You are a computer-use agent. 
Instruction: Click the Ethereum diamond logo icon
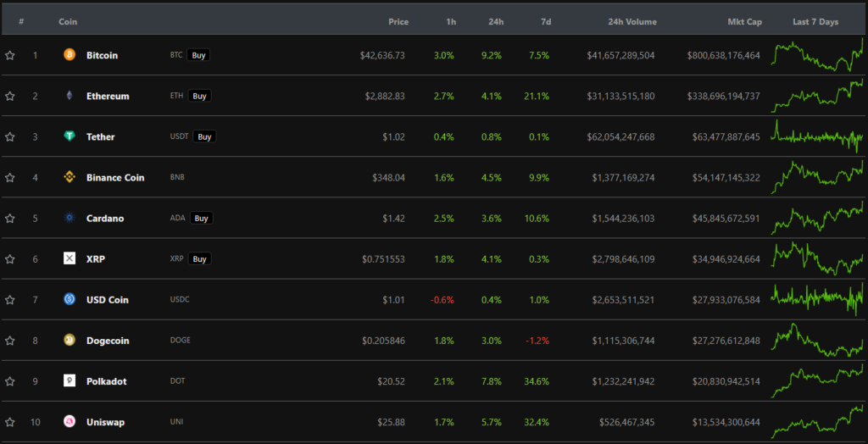tap(70, 96)
